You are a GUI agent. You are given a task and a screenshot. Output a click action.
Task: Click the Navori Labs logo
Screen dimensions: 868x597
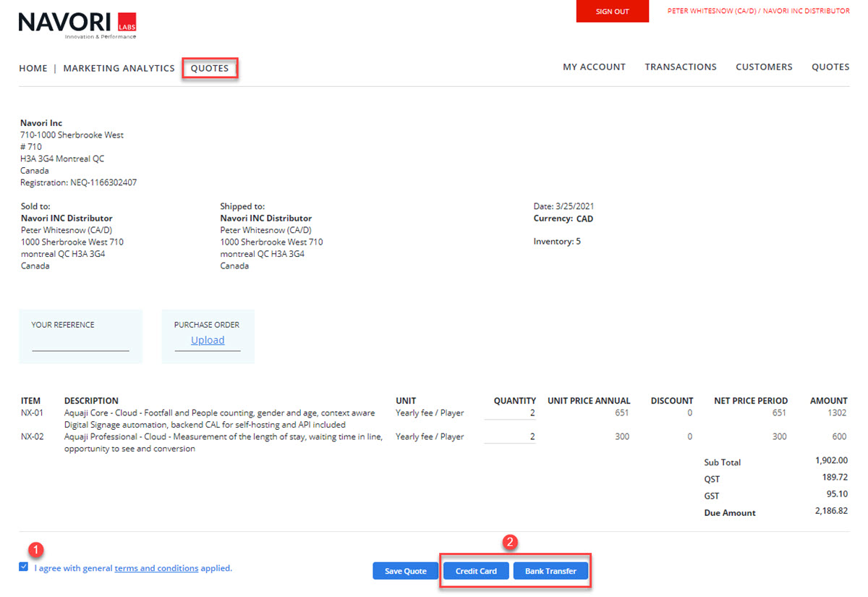(x=77, y=25)
